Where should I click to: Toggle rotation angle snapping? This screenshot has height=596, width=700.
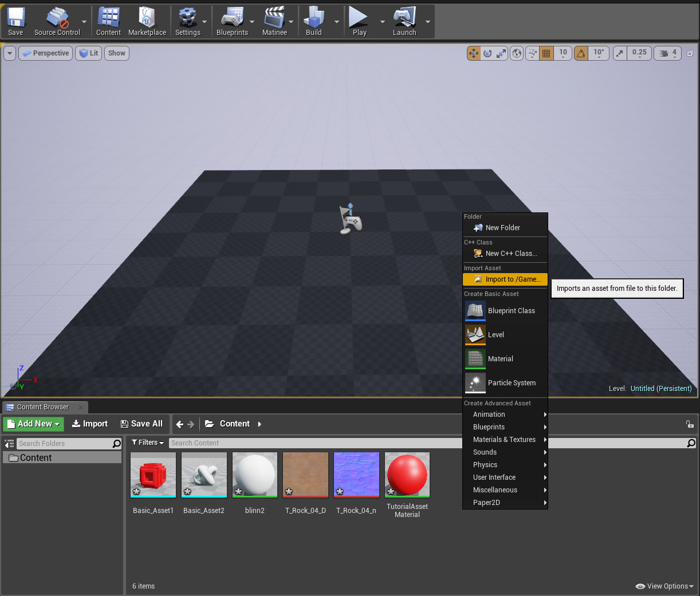tap(581, 53)
